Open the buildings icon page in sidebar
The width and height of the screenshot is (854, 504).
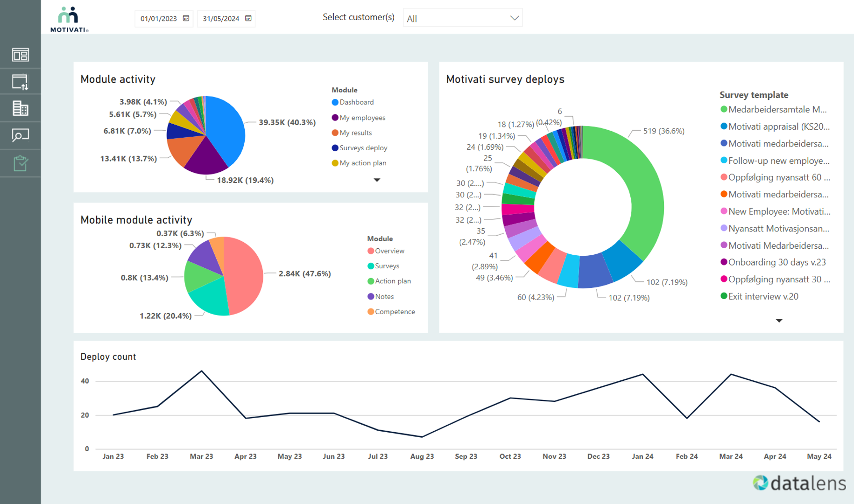20,109
